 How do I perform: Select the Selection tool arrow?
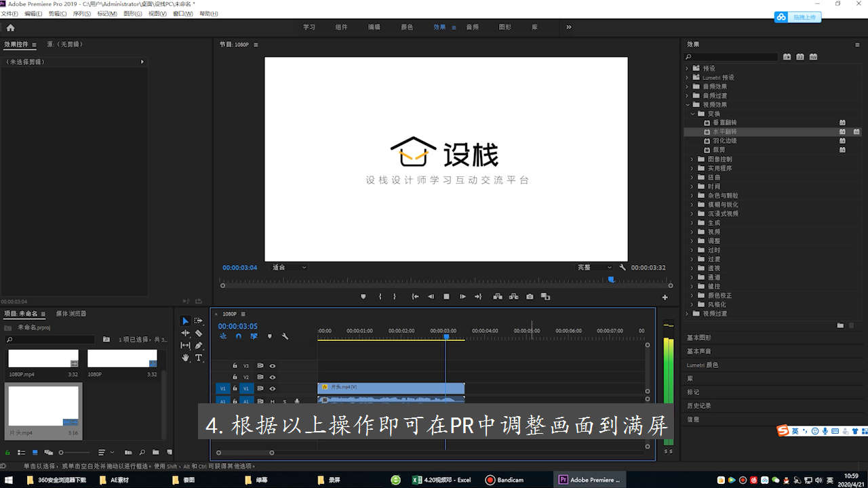(x=185, y=321)
